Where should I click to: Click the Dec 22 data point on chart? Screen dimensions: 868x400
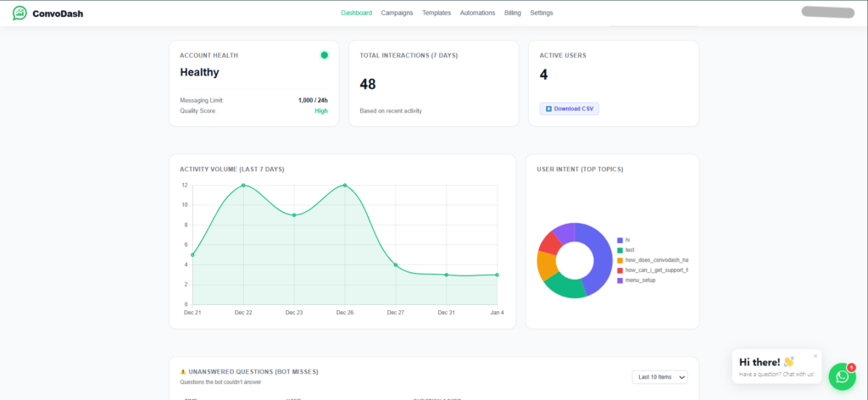tap(243, 185)
